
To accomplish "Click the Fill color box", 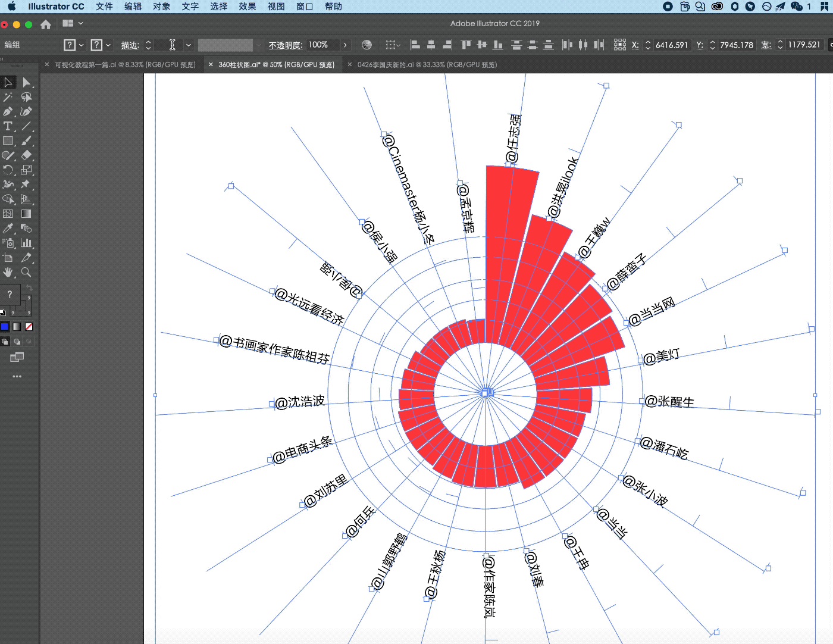I will coord(10,294).
